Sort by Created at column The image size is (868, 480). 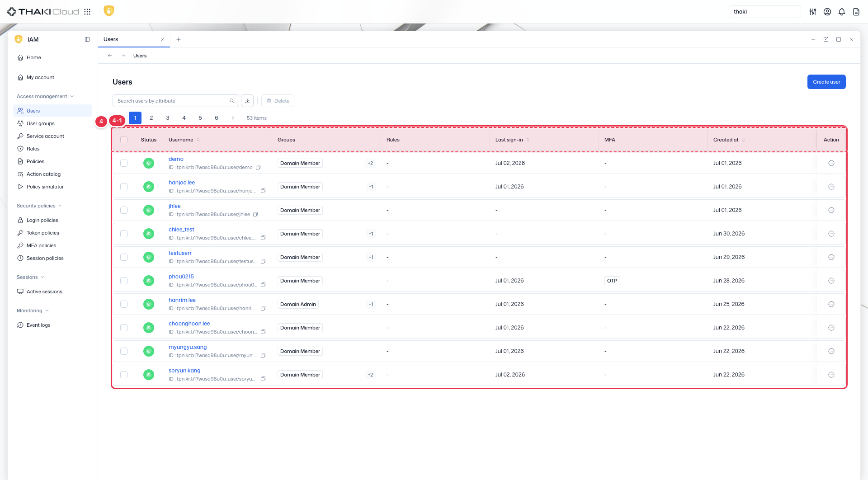pyautogui.click(x=743, y=140)
